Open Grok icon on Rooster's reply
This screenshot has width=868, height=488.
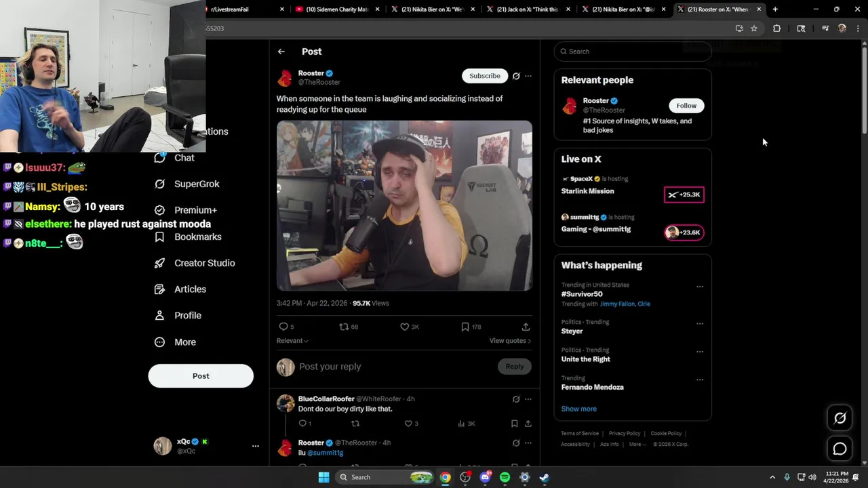point(516,443)
